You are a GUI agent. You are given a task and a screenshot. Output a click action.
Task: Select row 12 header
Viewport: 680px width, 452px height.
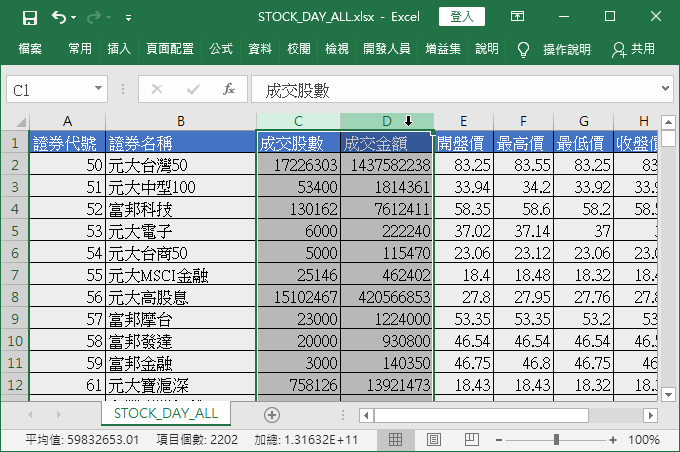[15, 384]
